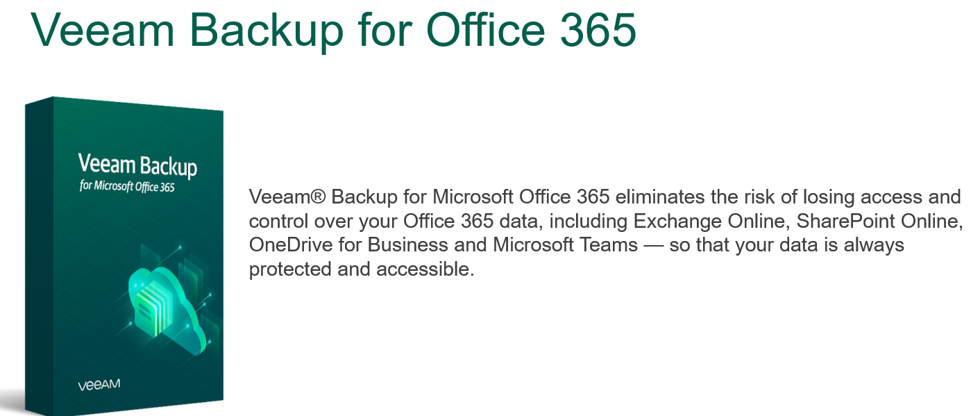Click the word "Office" in the slide title

point(487,28)
